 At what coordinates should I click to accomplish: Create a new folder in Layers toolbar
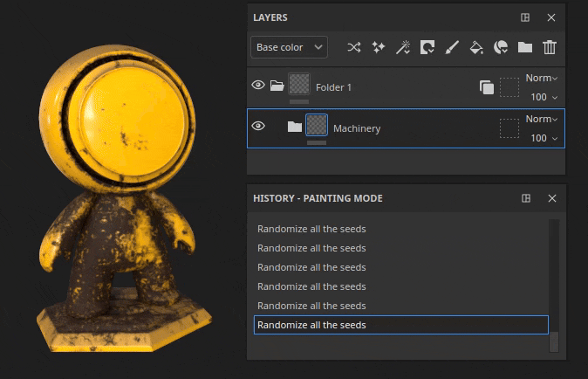pos(525,47)
